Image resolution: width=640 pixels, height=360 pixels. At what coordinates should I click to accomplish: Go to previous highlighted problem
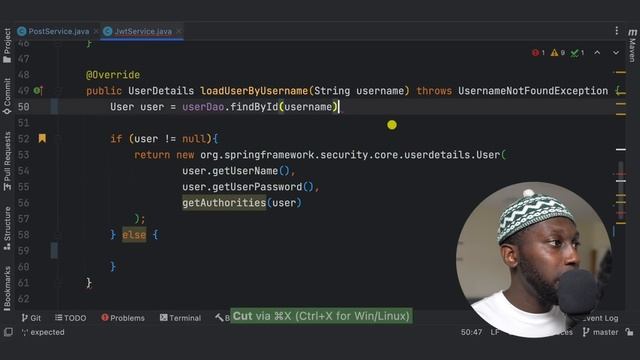[597, 53]
